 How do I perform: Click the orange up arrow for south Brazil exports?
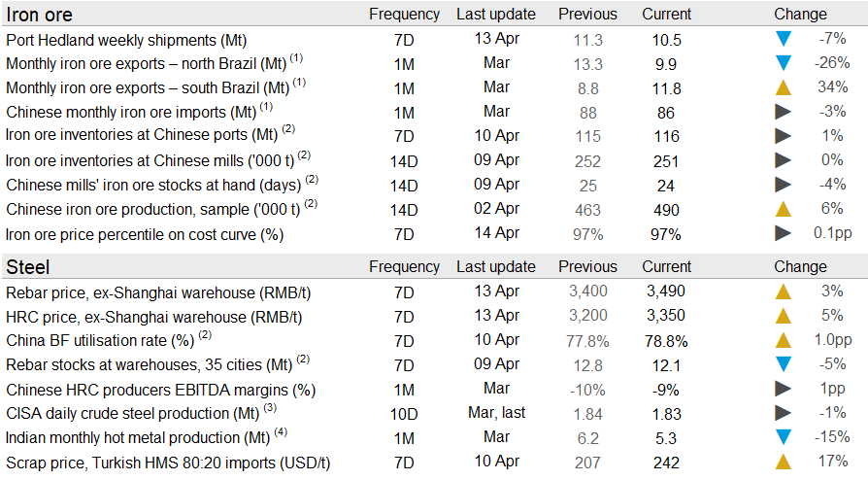click(783, 88)
